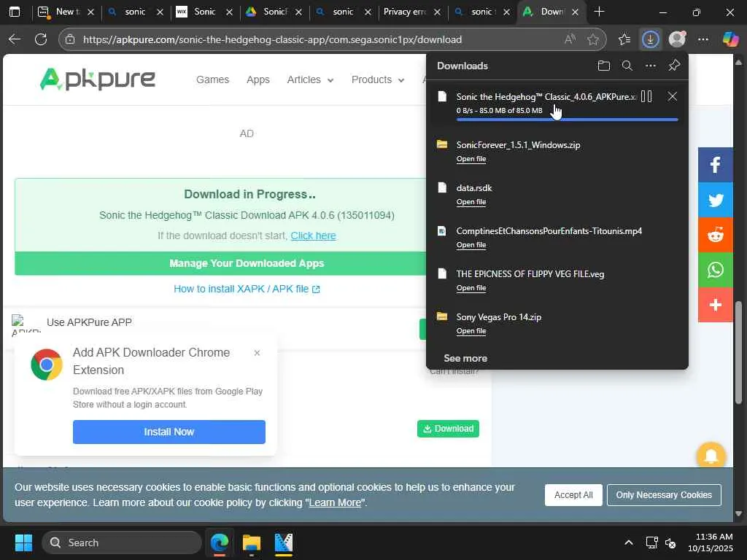The image size is (747, 560).
Task: Close the Privacy error tab
Action: 437,12
